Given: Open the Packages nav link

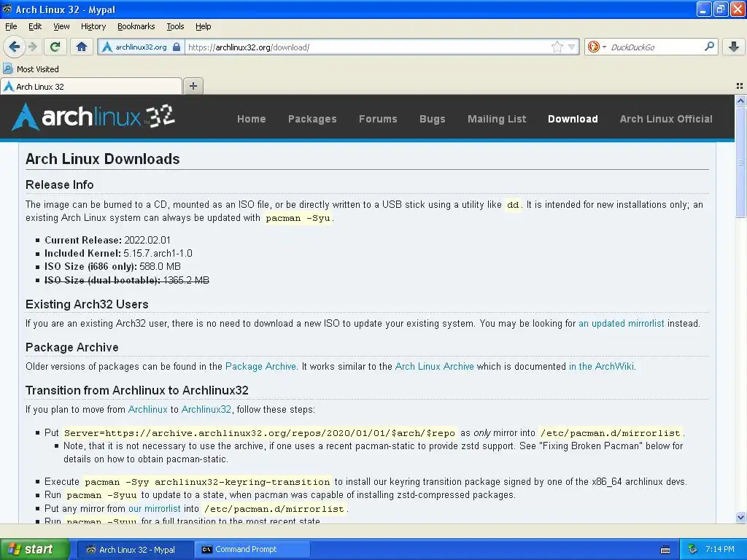Looking at the screenshot, I should 312,119.
